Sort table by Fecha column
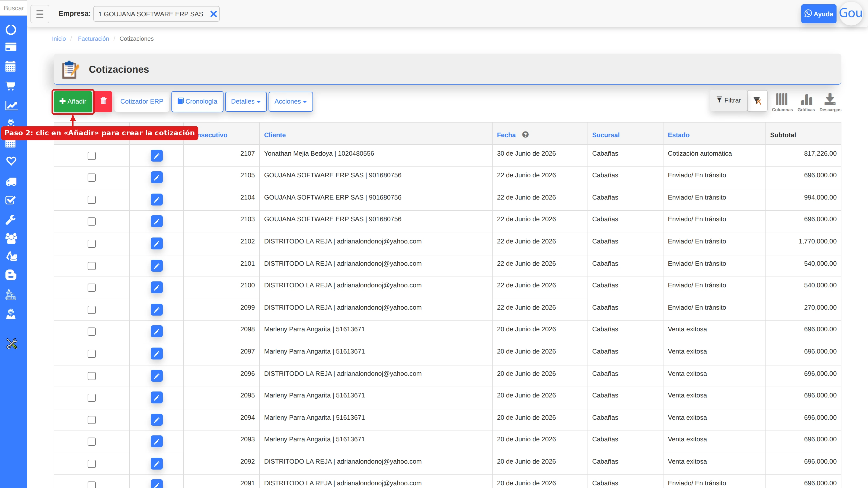 [x=506, y=135]
